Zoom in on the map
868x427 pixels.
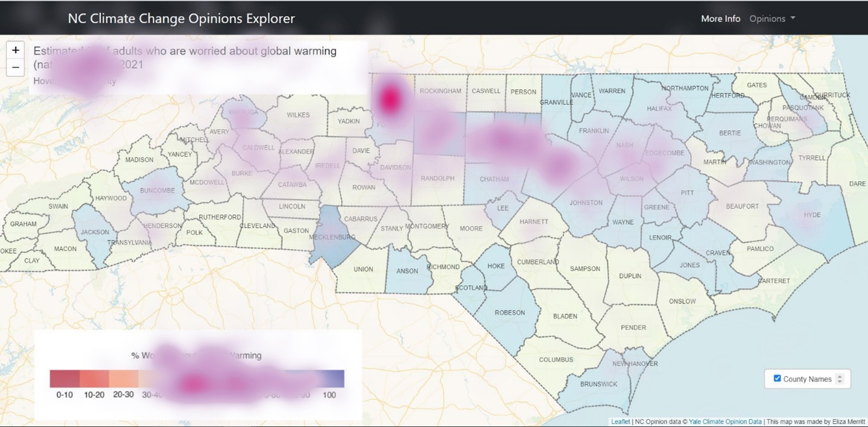[16, 50]
